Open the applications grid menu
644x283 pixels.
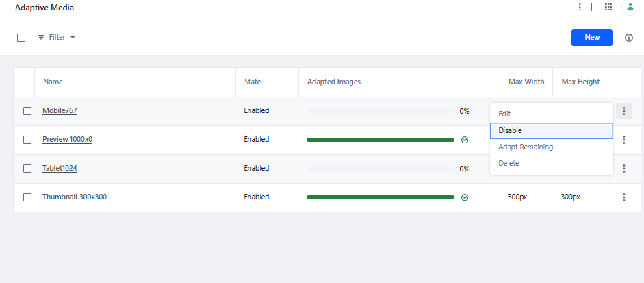(608, 8)
